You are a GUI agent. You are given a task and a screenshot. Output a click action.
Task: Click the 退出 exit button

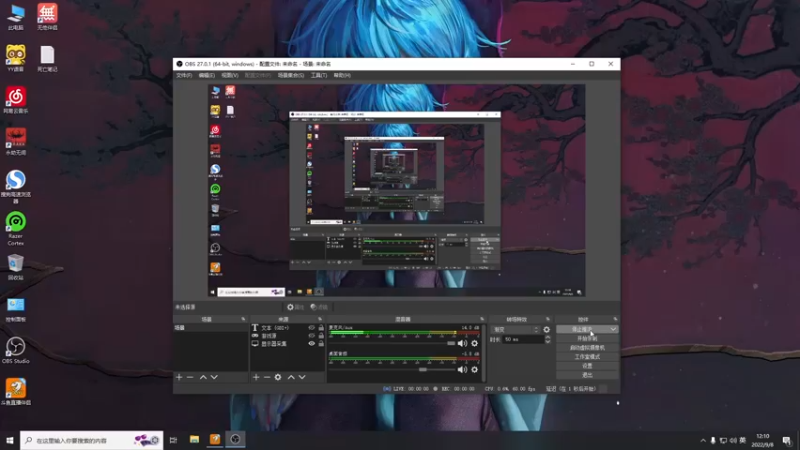point(587,375)
